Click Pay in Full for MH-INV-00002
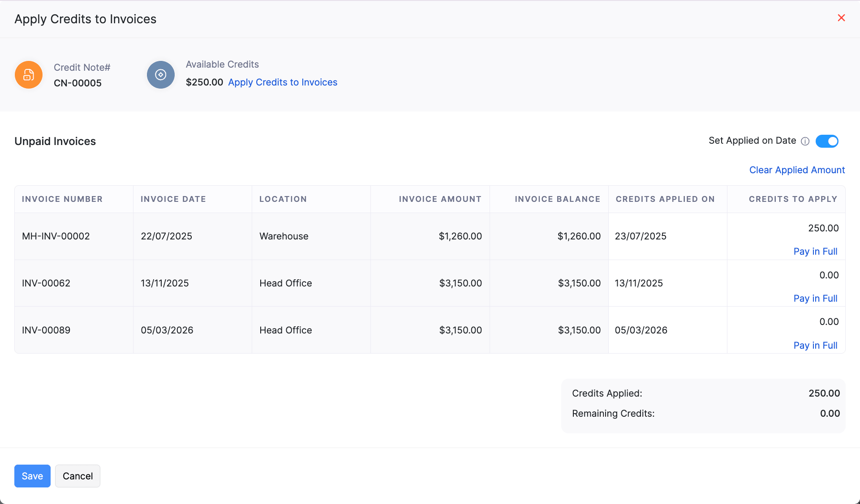 pos(815,252)
